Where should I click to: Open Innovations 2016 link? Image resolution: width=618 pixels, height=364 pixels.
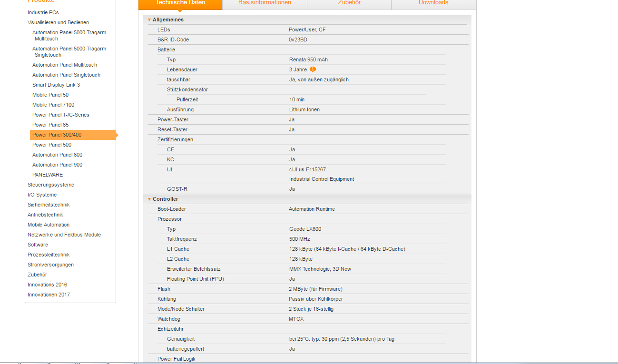[47, 285]
